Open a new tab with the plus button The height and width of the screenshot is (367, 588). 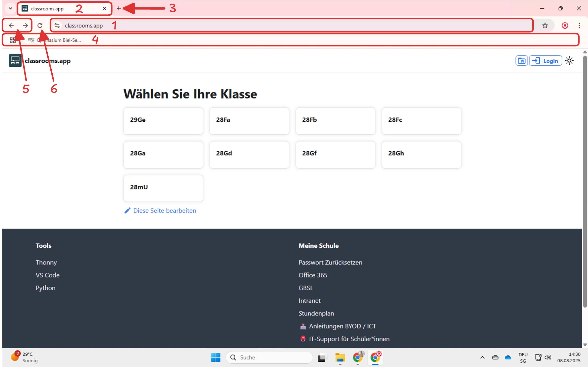119,9
